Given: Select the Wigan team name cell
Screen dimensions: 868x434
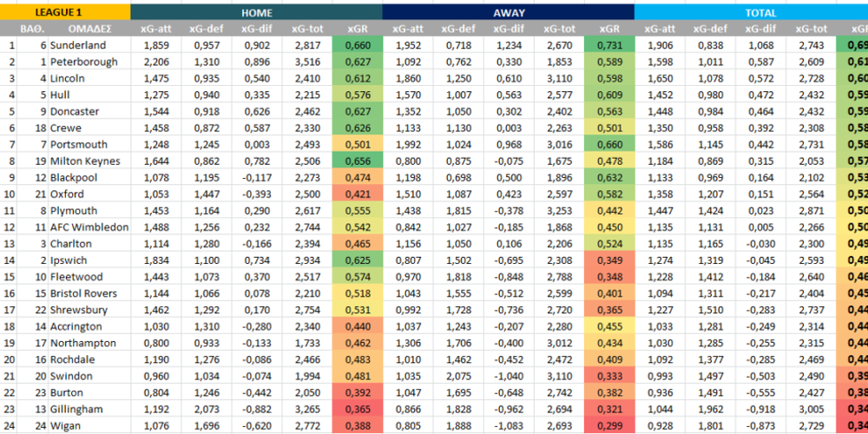Looking at the screenshot, I should (67, 425).
